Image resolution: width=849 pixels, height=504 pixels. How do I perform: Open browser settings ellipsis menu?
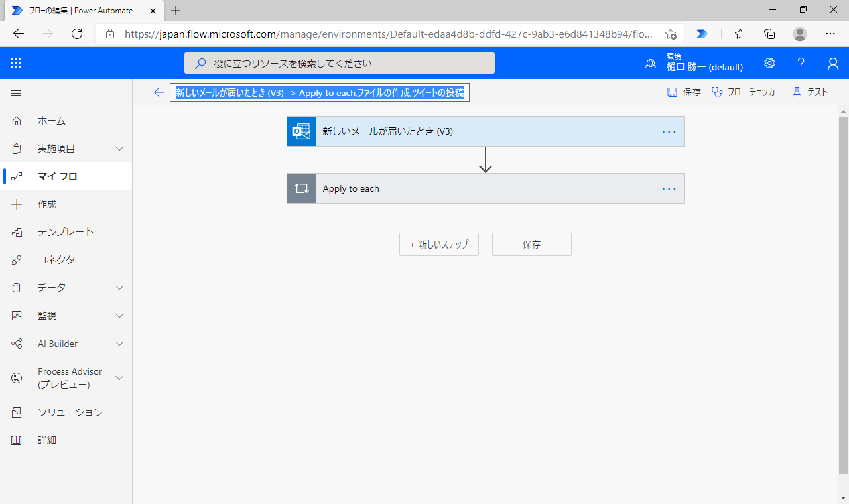[x=830, y=34]
